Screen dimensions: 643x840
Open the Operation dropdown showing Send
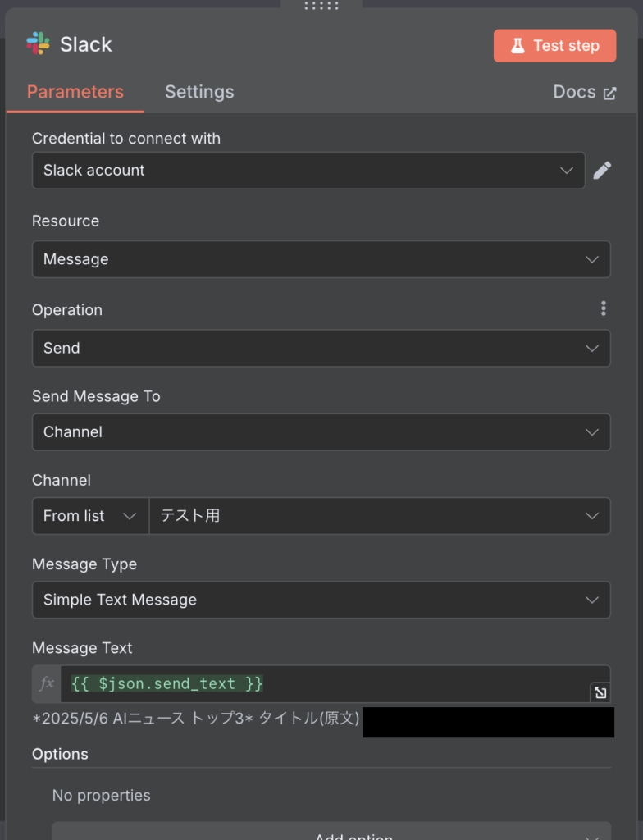[321, 348]
